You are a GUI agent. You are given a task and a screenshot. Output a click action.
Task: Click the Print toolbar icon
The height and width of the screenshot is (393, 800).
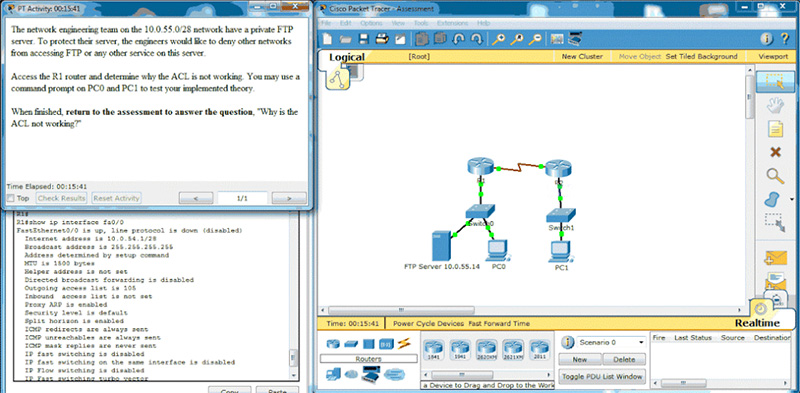pyautogui.click(x=382, y=39)
